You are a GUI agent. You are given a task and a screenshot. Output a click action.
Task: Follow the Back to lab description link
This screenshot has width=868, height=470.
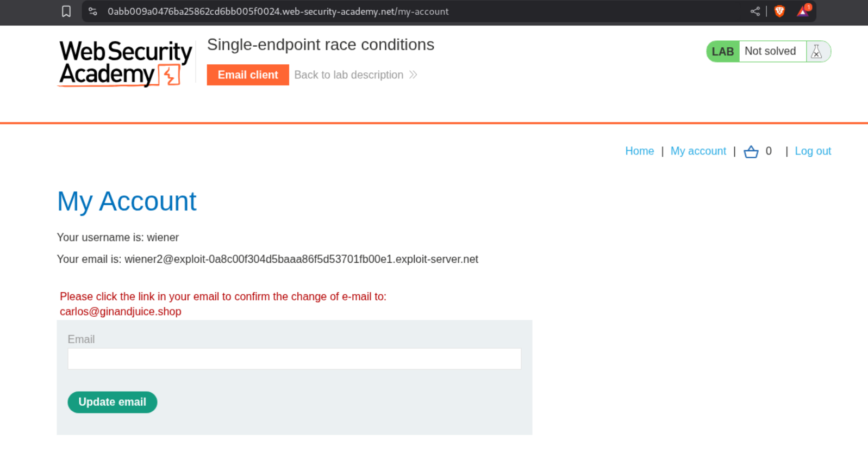pyautogui.click(x=348, y=75)
